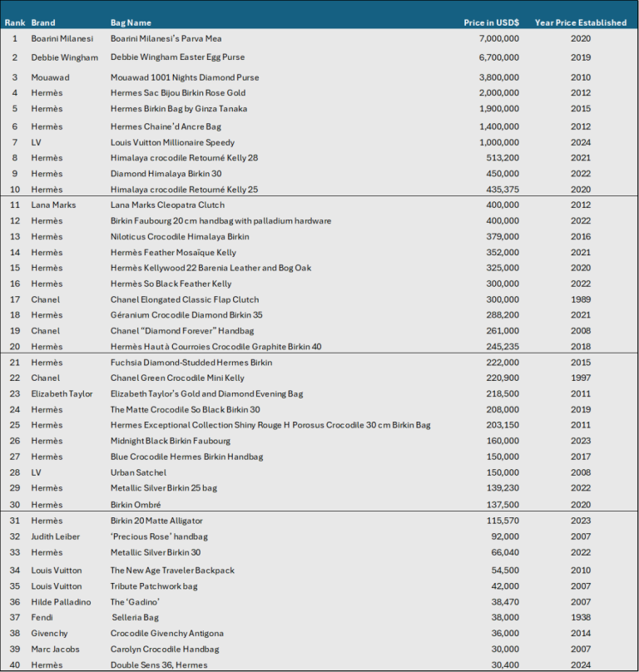This screenshot has width=639, height=672.
Task: Select the 203,150 price cell
Action: (x=503, y=426)
